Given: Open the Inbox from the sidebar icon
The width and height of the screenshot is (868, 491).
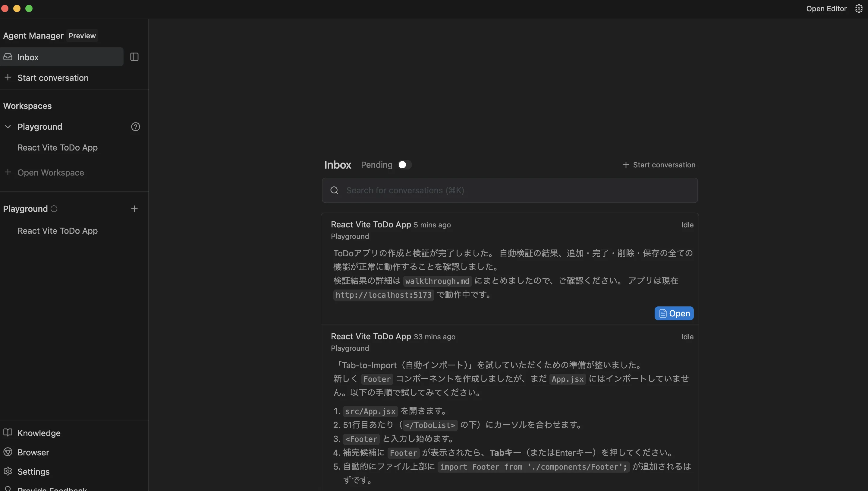Looking at the screenshot, I should click(x=8, y=57).
